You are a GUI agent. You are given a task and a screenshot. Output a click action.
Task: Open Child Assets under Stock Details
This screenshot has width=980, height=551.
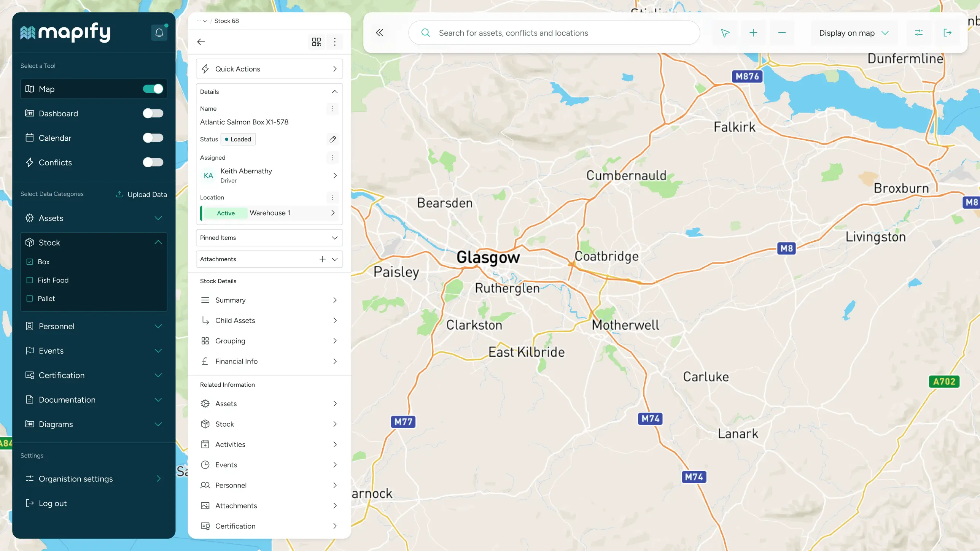click(269, 321)
